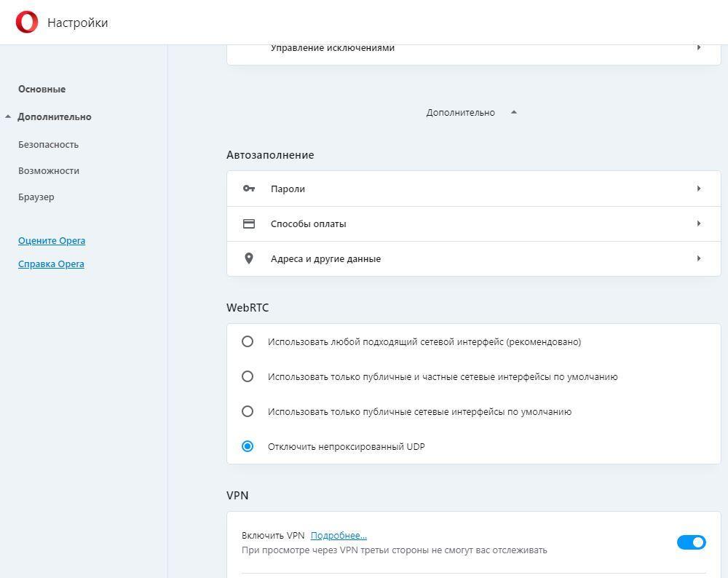
Task: Expand Адреса и другие данные arrow
Action: point(699,258)
